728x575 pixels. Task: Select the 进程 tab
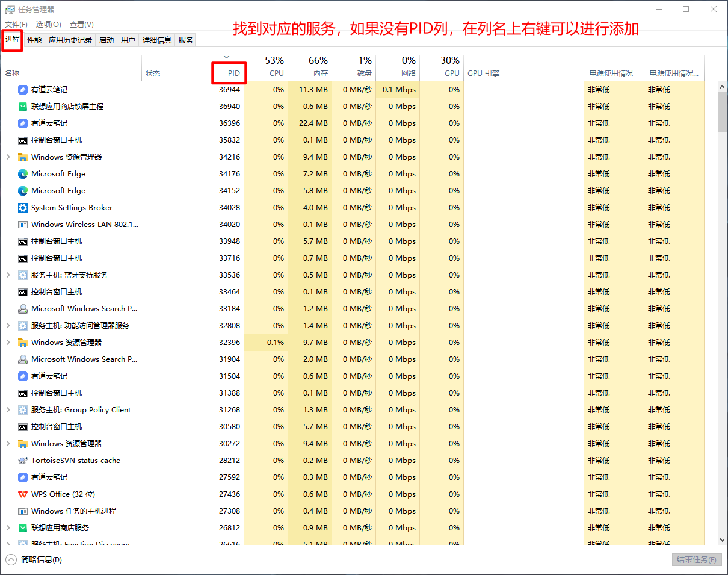pos(13,39)
